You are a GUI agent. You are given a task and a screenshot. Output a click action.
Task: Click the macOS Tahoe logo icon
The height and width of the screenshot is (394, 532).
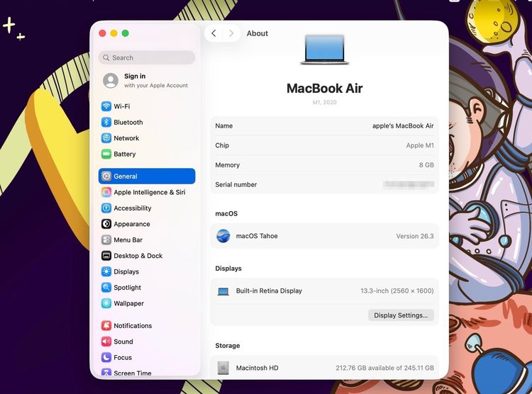click(x=223, y=236)
